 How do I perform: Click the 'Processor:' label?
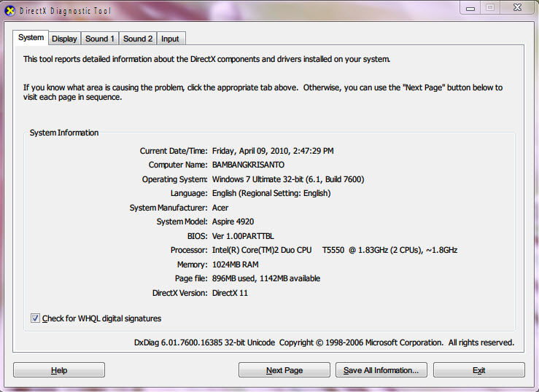pos(189,250)
